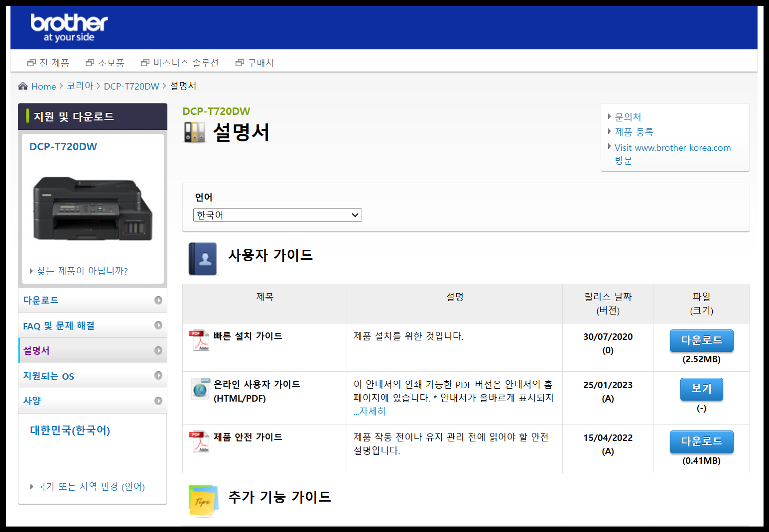Download the 빠른 설치 가이드 (2.52MB)

tap(701, 340)
